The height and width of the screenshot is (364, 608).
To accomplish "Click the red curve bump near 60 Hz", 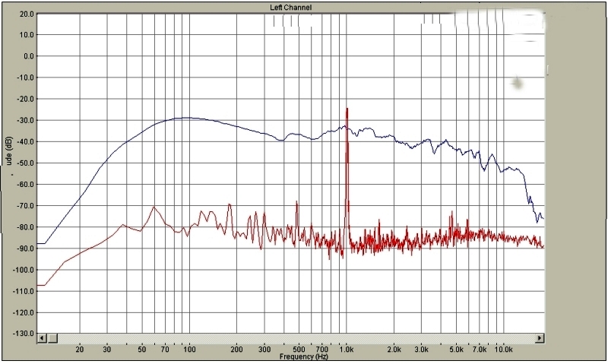I will click(154, 207).
